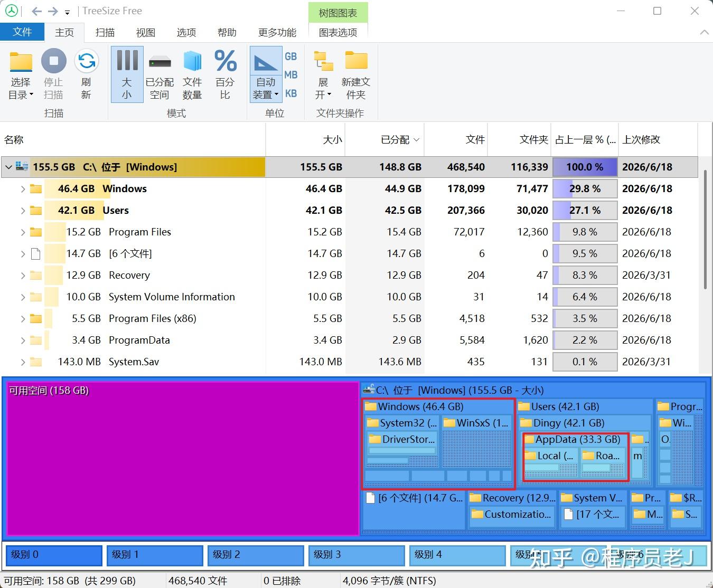Switch mode to 文件数量
The image size is (713, 588).
pos(192,74)
